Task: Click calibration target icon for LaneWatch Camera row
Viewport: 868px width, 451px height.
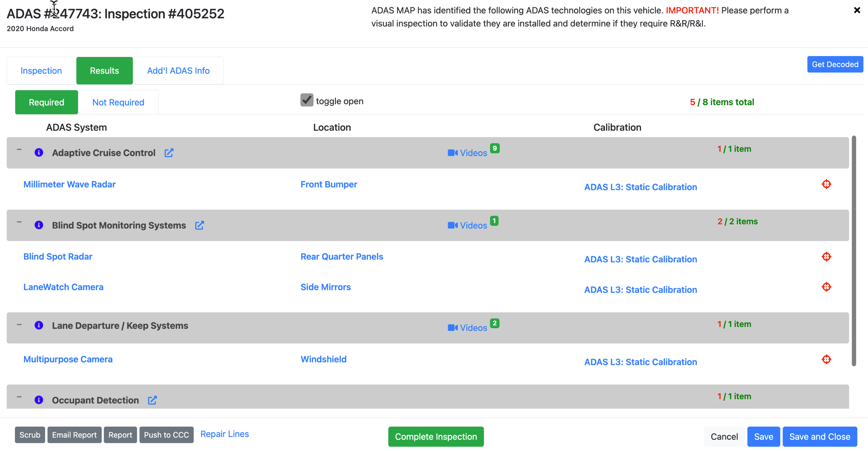Action: (826, 287)
